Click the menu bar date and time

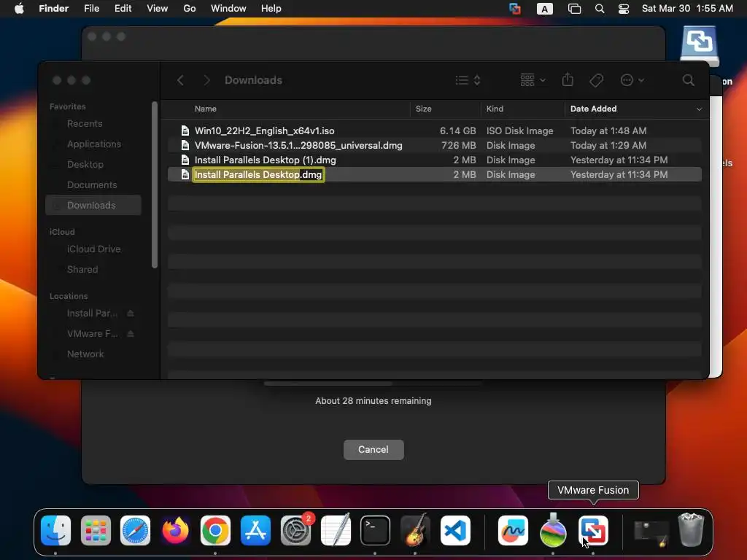tap(687, 9)
